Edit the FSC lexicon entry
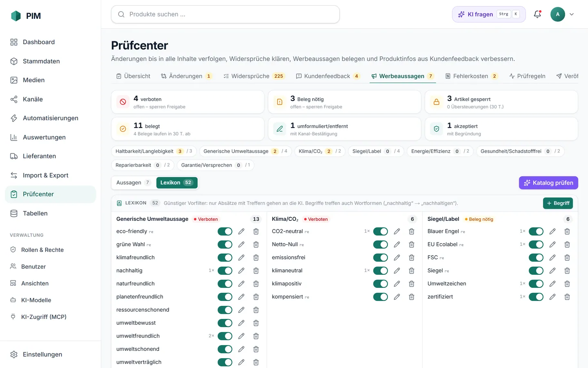Screen dimensions: 588x368 click(552, 258)
